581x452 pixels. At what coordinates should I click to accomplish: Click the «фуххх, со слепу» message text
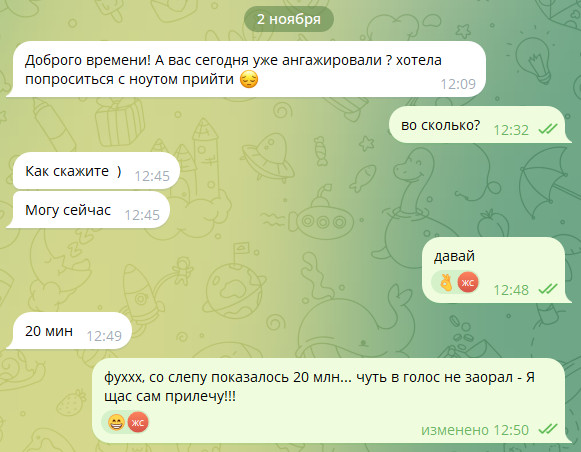coord(319,387)
